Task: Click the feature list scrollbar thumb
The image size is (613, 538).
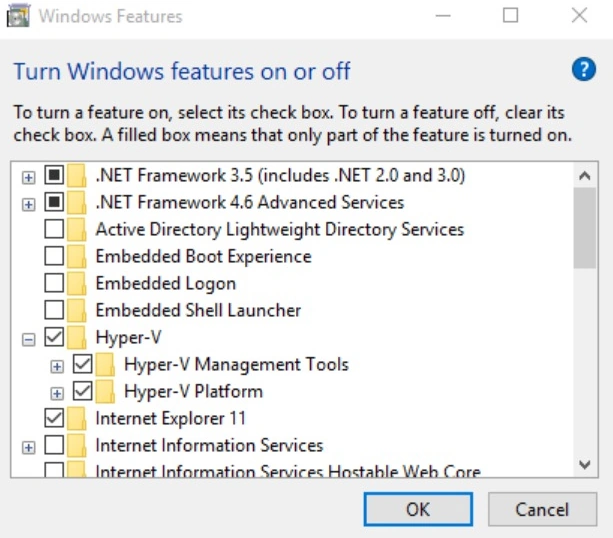Action: pyautogui.click(x=585, y=228)
